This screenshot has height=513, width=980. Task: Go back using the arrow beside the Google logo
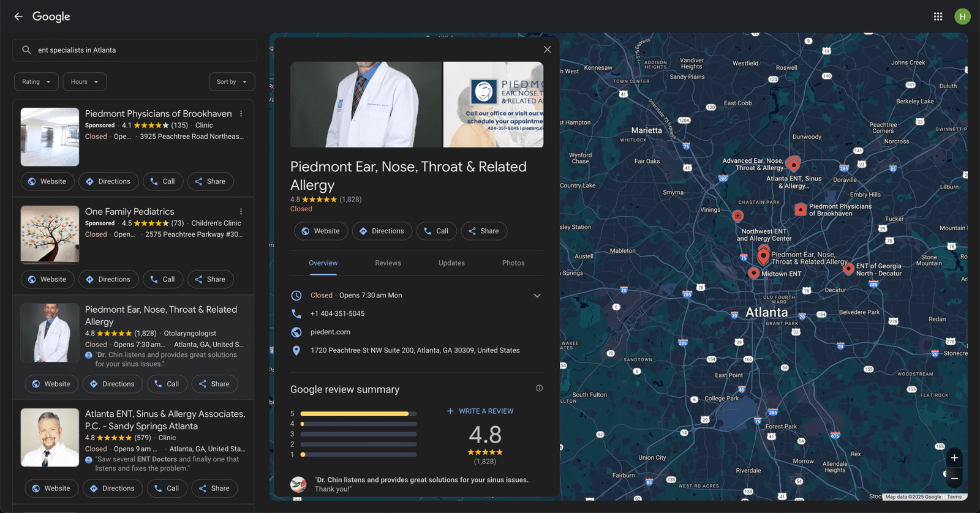pyautogui.click(x=18, y=17)
